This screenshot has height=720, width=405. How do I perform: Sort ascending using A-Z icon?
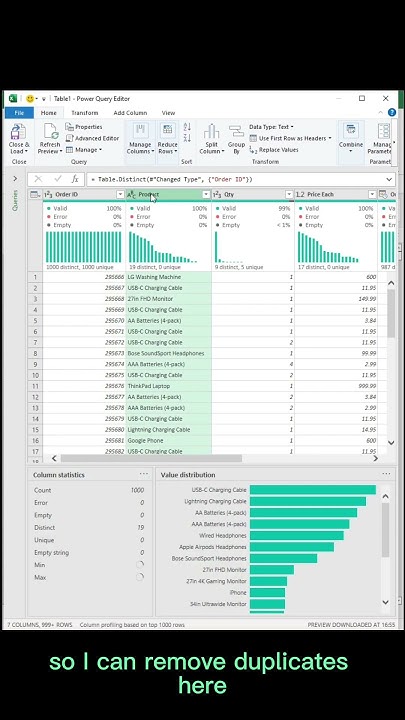[x=187, y=127]
